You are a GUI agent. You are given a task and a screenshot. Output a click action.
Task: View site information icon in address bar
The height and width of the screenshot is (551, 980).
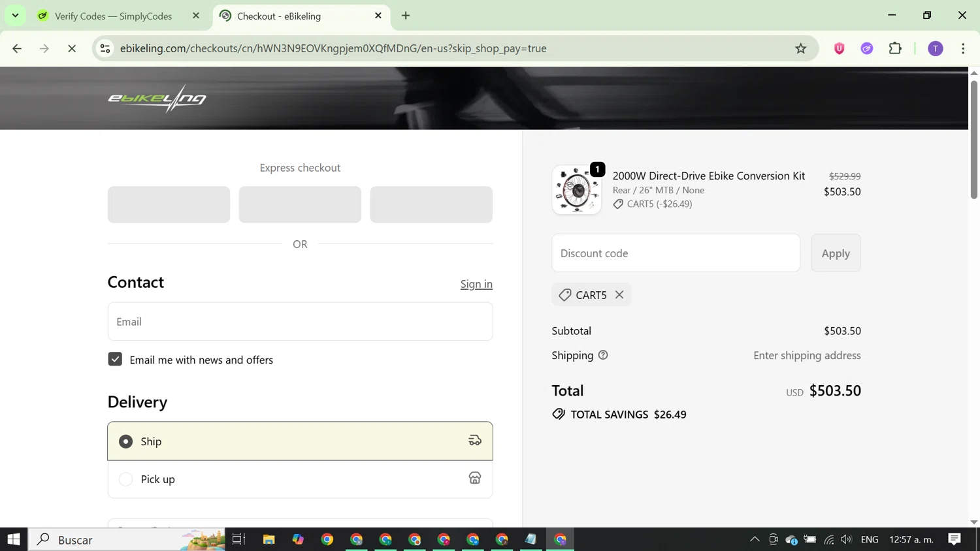tap(105, 48)
